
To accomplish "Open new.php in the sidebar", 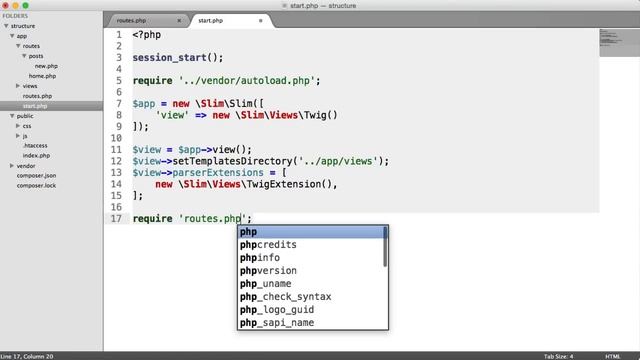I will pos(46,66).
